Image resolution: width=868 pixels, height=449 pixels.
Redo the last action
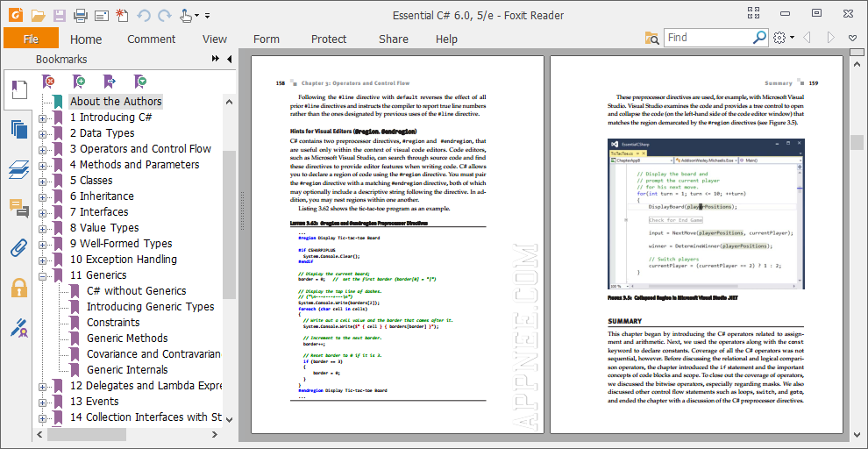pyautogui.click(x=165, y=16)
